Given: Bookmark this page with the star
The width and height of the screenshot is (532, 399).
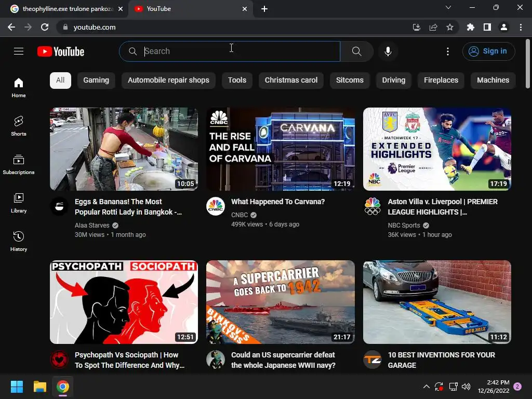Looking at the screenshot, I should pyautogui.click(x=450, y=27).
